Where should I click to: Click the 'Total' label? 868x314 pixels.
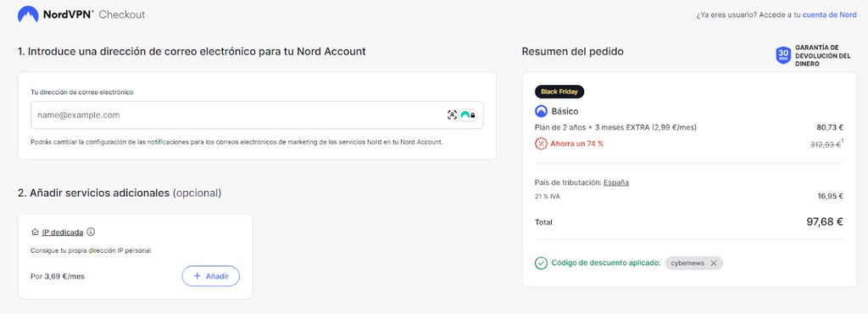pyautogui.click(x=543, y=222)
